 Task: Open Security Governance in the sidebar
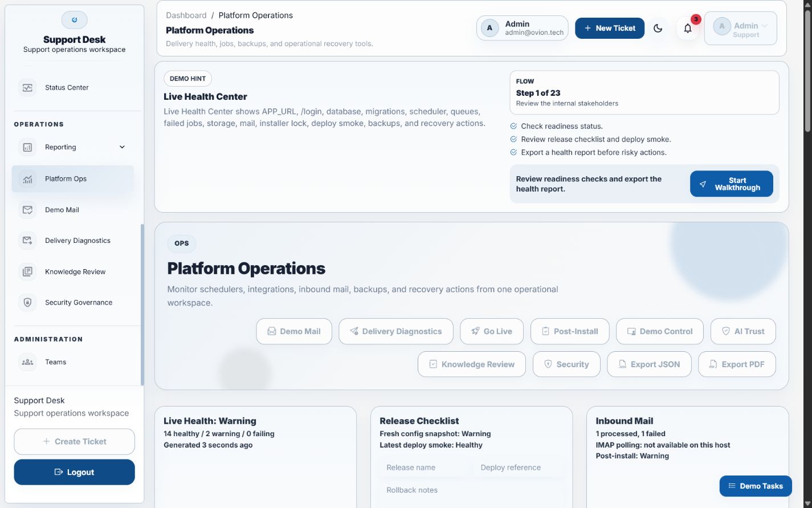click(73, 303)
